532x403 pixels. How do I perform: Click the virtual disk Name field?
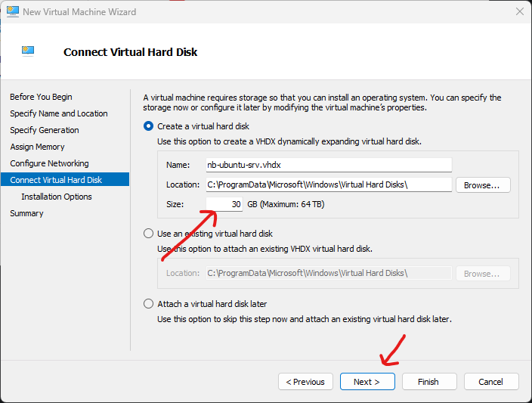coord(328,165)
